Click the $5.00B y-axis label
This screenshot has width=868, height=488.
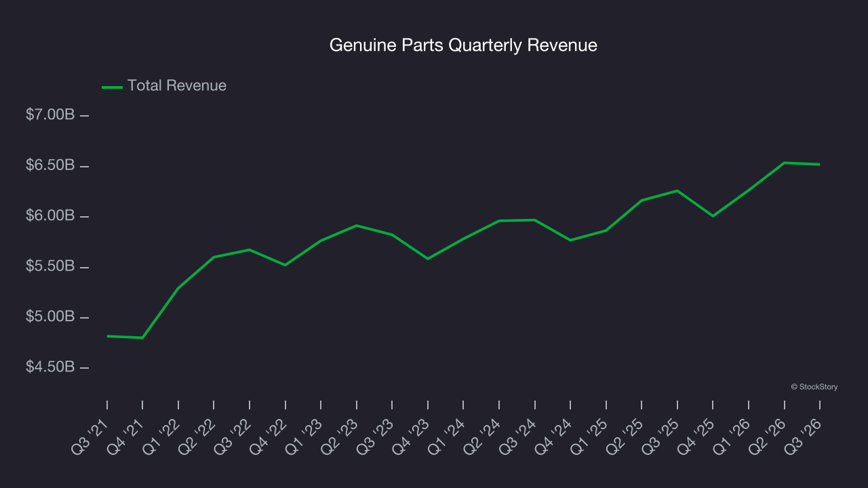point(50,317)
